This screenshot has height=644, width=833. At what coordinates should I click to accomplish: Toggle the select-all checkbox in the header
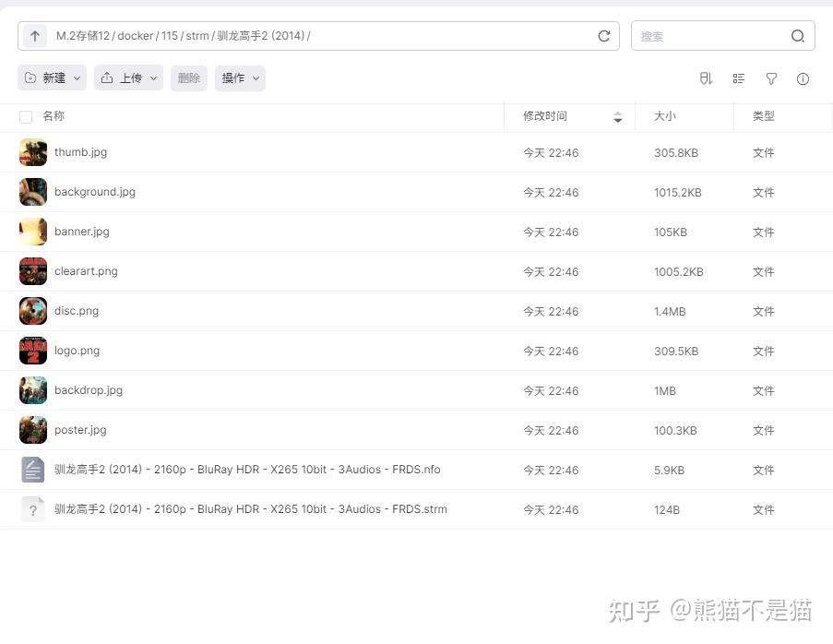coord(26,116)
